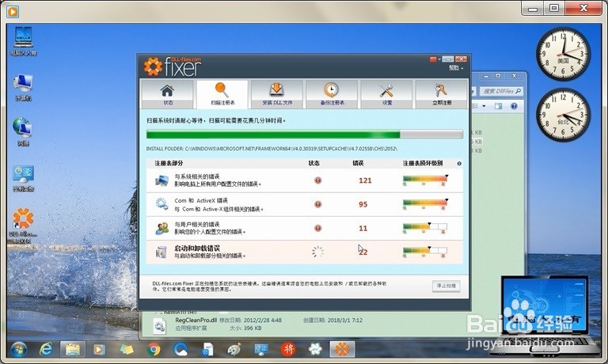The image size is (608, 364).
Task: Open the sticky notes taskbar icon
Action: point(127,350)
